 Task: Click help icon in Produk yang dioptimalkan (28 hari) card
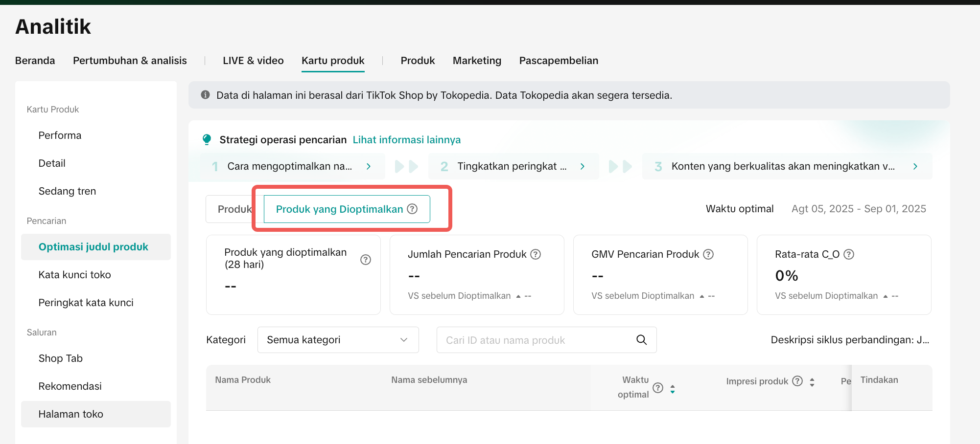(x=365, y=260)
